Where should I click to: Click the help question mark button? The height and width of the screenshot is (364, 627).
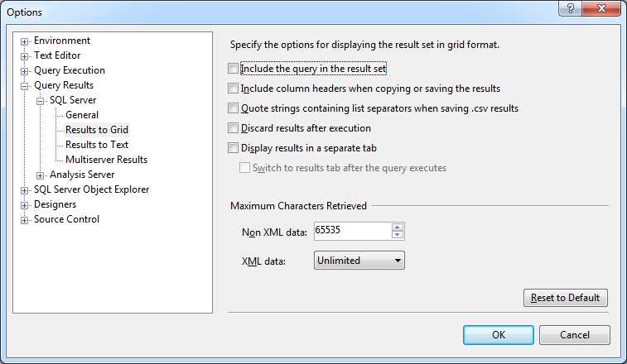point(568,8)
